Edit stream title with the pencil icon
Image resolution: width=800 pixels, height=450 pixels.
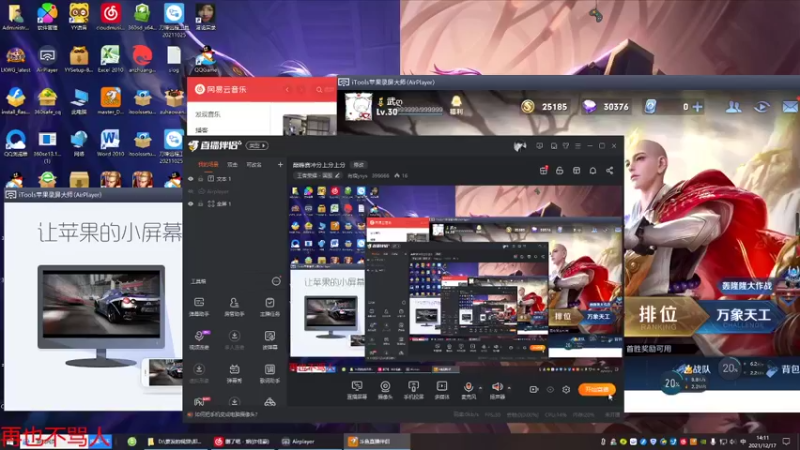pyautogui.click(x=337, y=176)
